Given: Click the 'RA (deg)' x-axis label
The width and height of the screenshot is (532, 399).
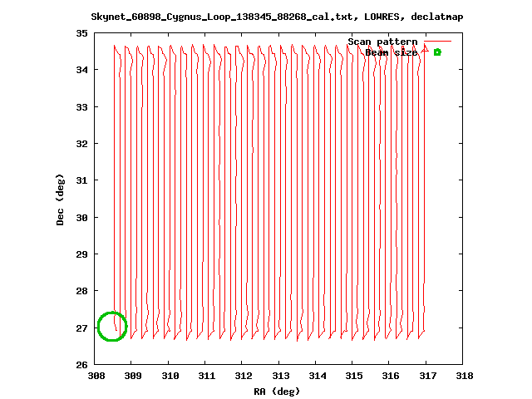Looking at the screenshot, I should [277, 392].
